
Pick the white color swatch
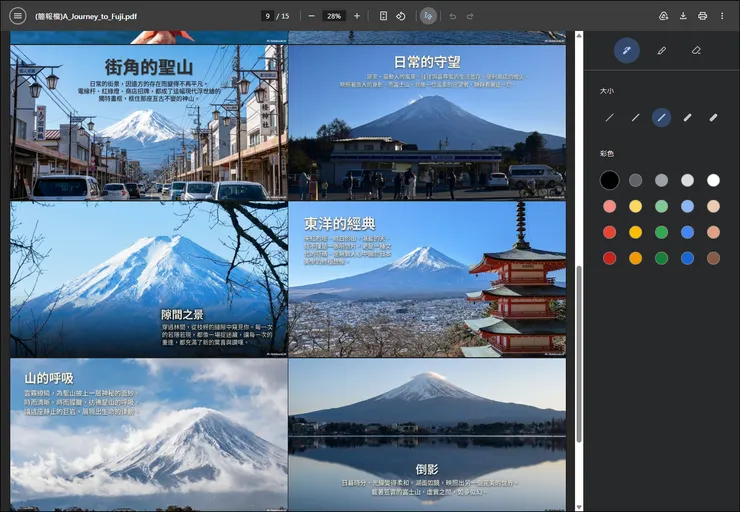coord(713,180)
